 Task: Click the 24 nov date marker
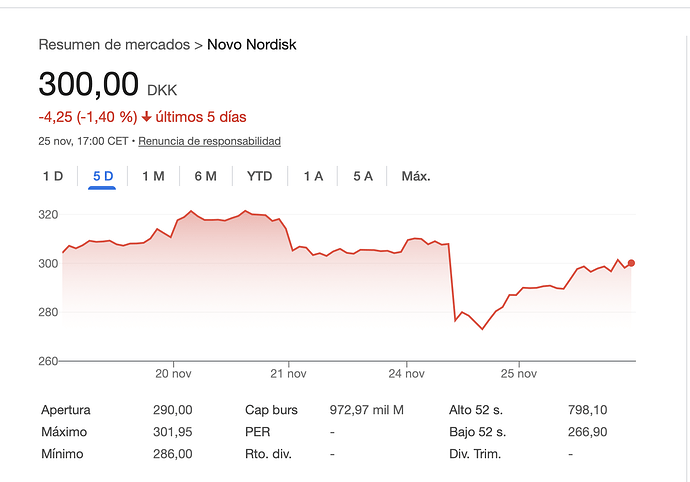point(406,375)
